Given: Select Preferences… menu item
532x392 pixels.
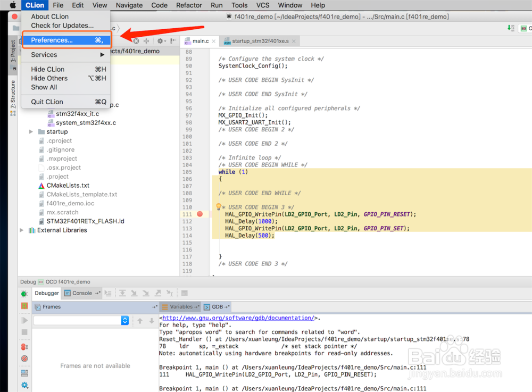Looking at the screenshot, I should [67, 40].
